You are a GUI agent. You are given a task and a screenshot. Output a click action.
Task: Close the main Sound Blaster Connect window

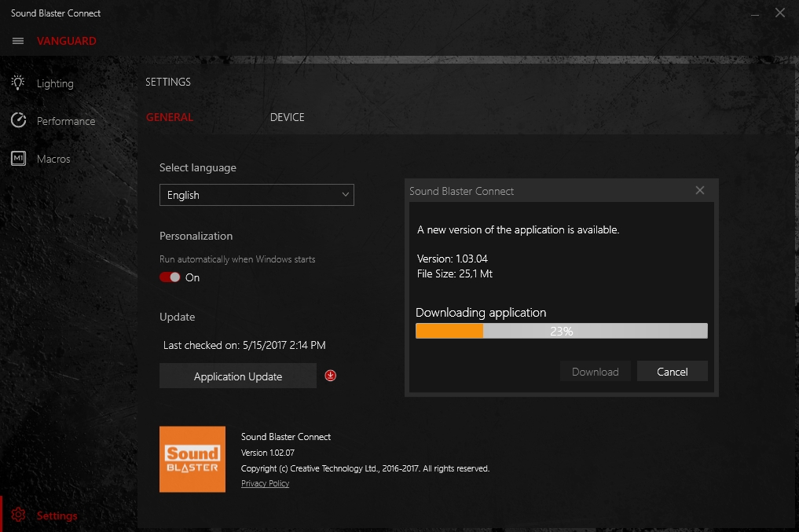click(779, 13)
